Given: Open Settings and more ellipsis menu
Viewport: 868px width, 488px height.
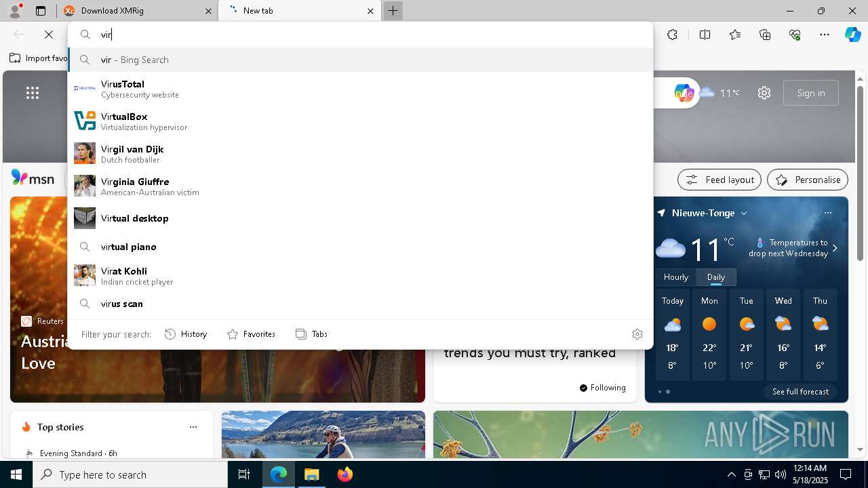Looking at the screenshot, I should point(825,35).
